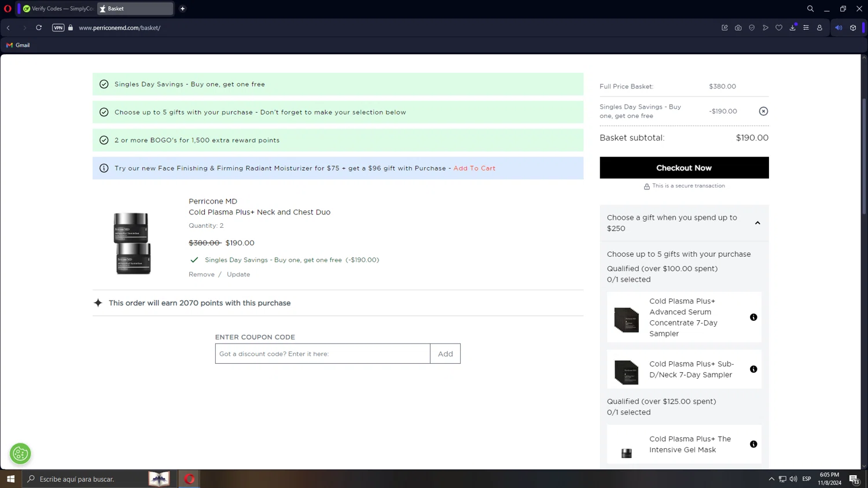Open the cookie preferences green icon
Image resolution: width=868 pixels, height=488 pixels.
(20, 454)
